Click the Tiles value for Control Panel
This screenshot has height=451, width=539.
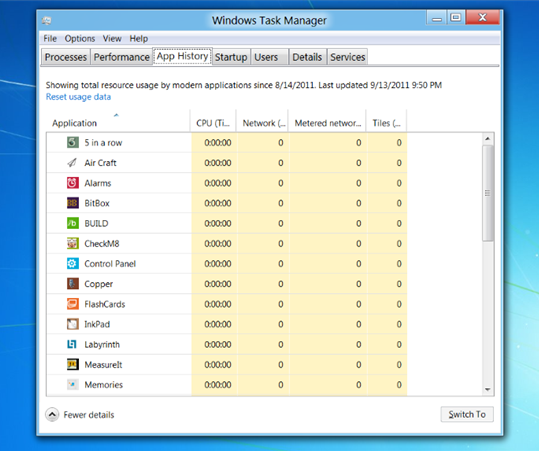pos(399,264)
